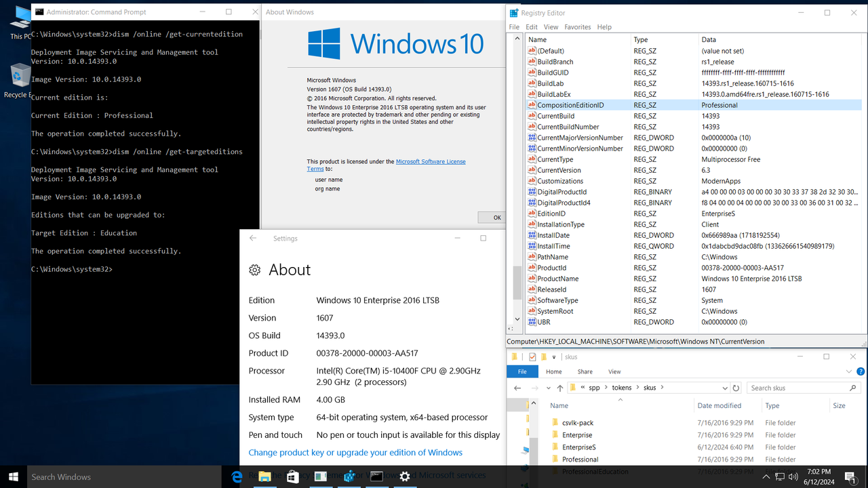The height and width of the screenshot is (488, 868).
Task: Click Change product key or upgrade edition link
Action: [x=355, y=453]
